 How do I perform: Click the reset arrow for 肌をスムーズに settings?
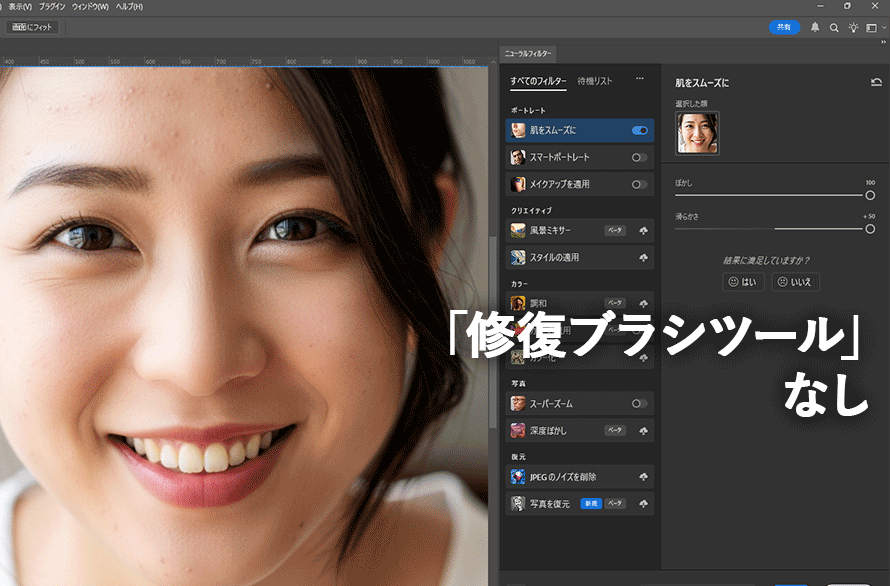click(x=876, y=81)
